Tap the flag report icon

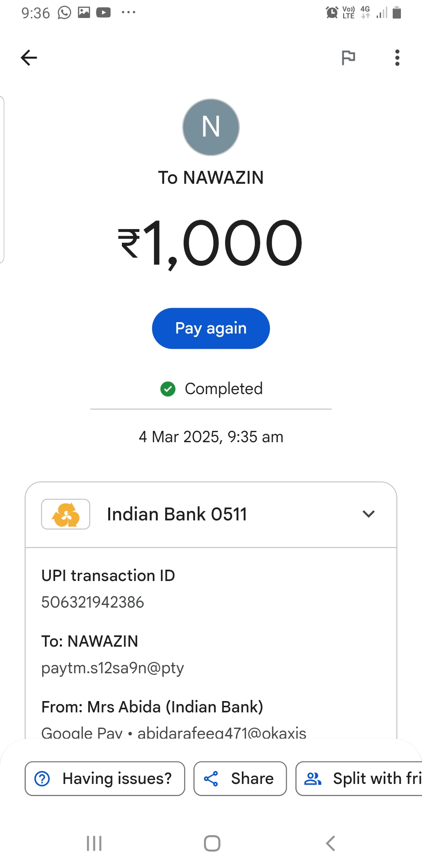(x=348, y=58)
